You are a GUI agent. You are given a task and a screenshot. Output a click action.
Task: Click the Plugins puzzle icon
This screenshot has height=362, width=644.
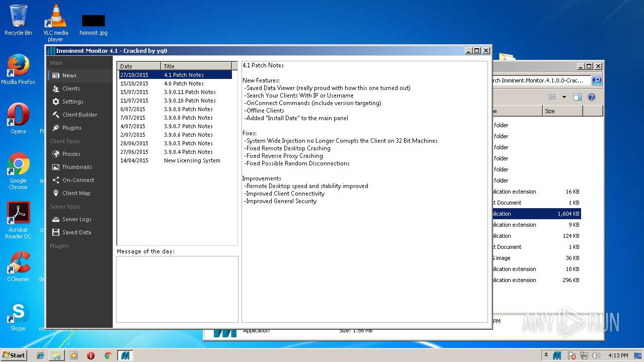56,128
